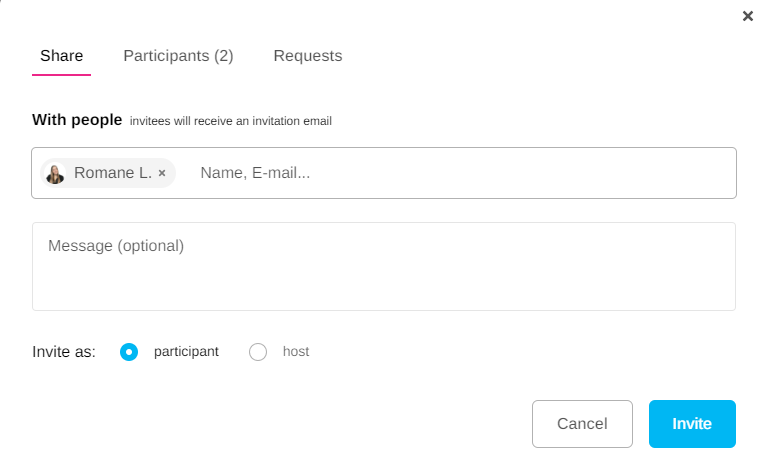The width and height of the screenshot is (758, 468).
Task: Open the Participants (2) tab
Action: pos(178,56)
